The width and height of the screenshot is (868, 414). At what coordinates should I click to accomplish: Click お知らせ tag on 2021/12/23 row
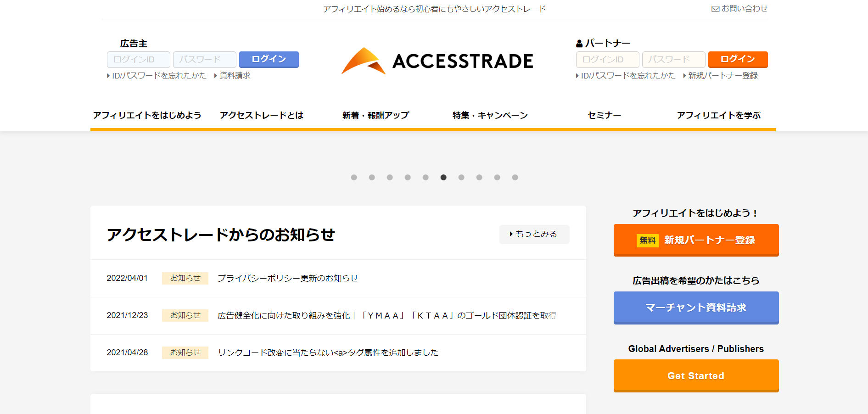(185, 315)
